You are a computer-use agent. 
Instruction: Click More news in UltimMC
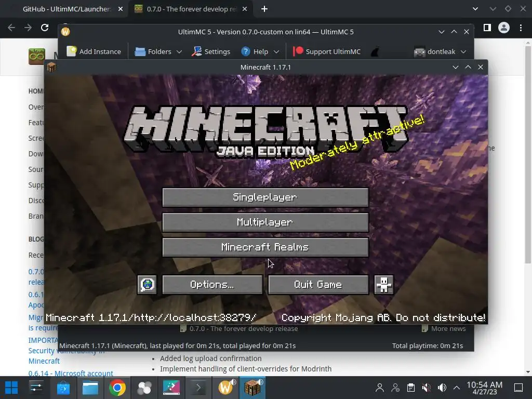pos(444,328)
